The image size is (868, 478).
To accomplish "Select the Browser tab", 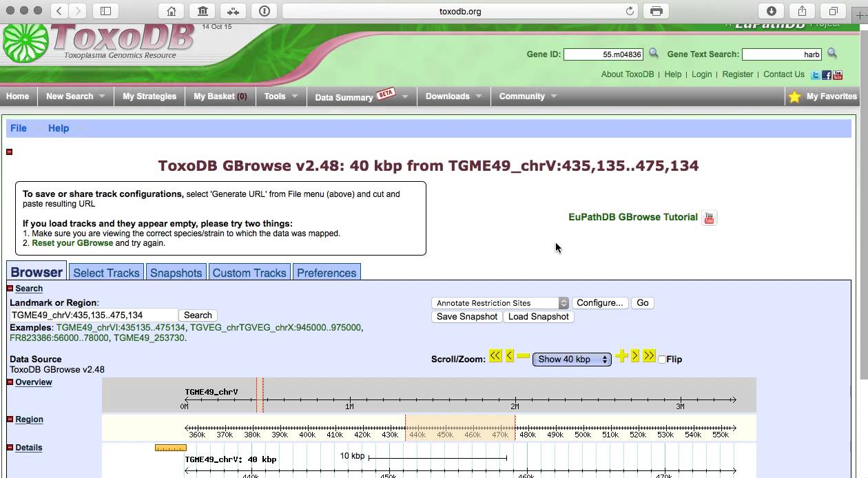I will pyautogui.click(x=37, y=271).
